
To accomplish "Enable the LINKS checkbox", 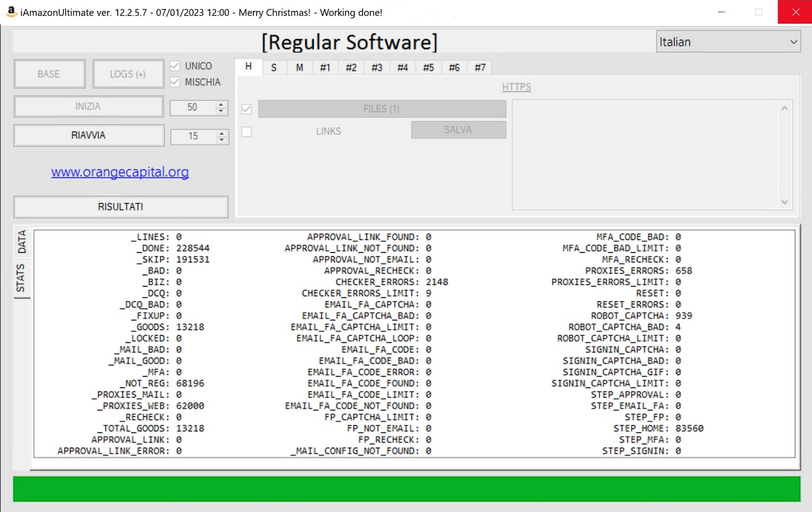I will tap(247, 132).
